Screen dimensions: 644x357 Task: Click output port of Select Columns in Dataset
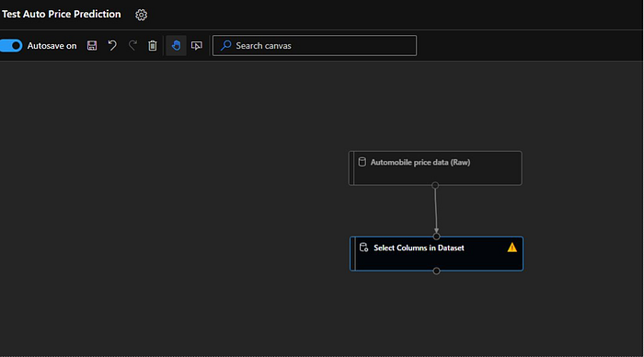click(x=436, y=271)
